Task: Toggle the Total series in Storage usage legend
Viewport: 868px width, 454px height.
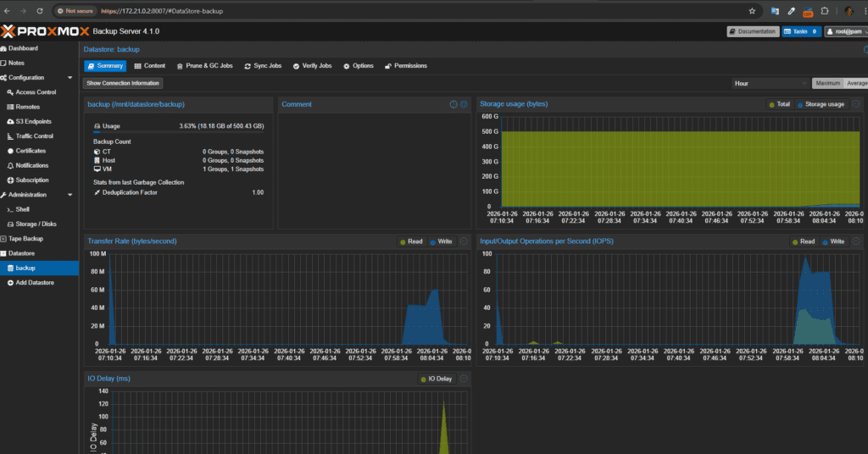Action: 780,104
